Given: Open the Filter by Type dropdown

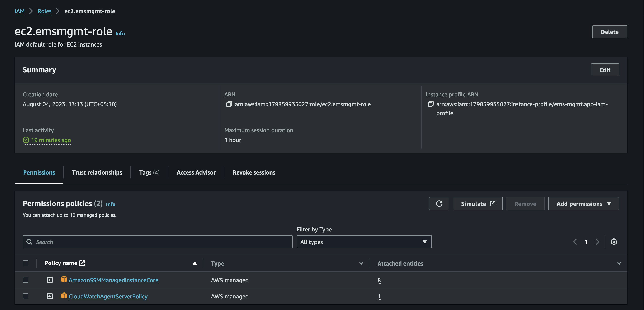Looking at the screenshot, I should click(363, 242).
